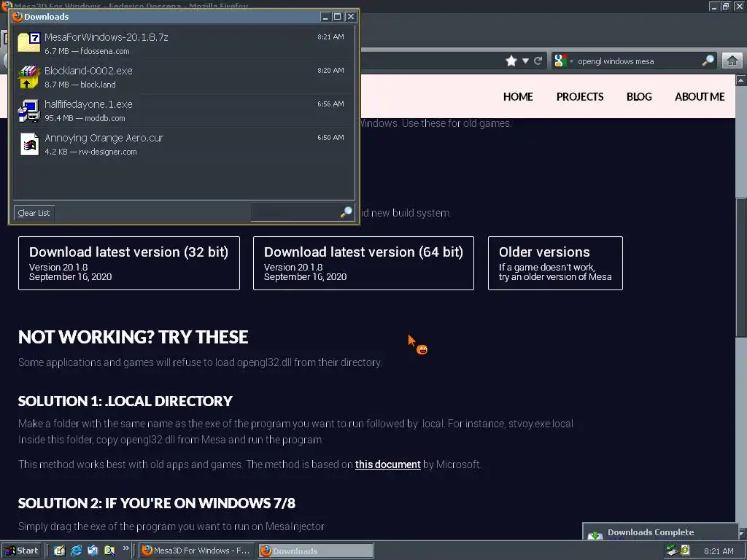747x560 pixels.
Task: Go to the home page via the house icon
Action: pyautogui.click(x=732, y=61)
